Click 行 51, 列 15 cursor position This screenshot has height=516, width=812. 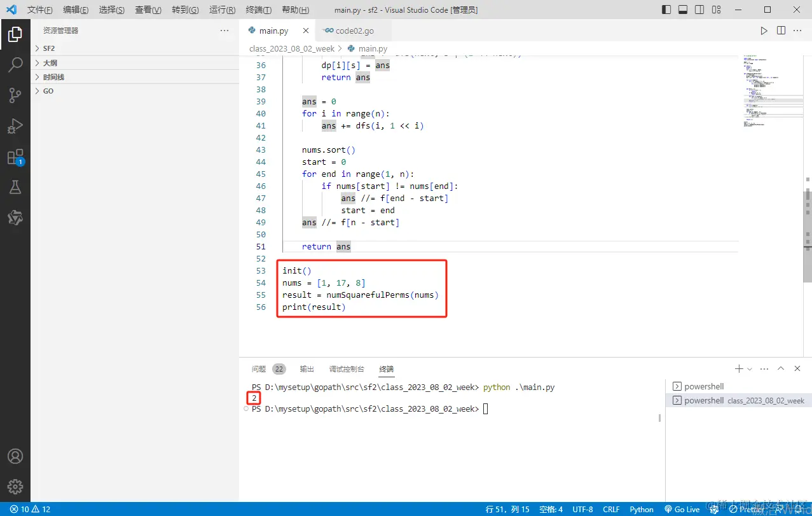click(x=507, y=509)
